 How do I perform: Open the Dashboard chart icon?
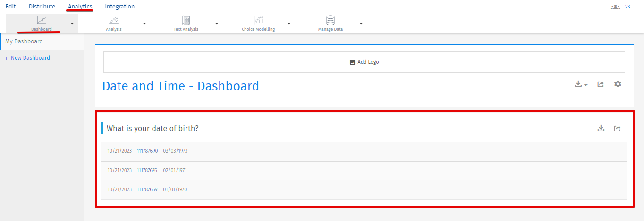point(42,20)
